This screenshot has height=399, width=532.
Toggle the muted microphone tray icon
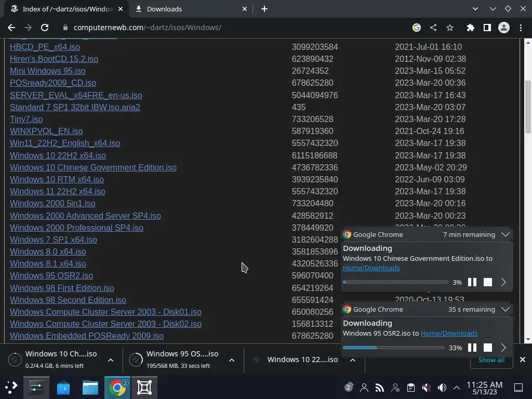click(427, 387)
